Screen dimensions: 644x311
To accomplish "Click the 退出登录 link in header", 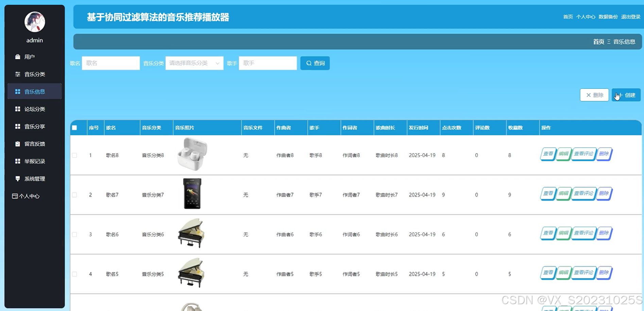I will click(x=631, y=17).
